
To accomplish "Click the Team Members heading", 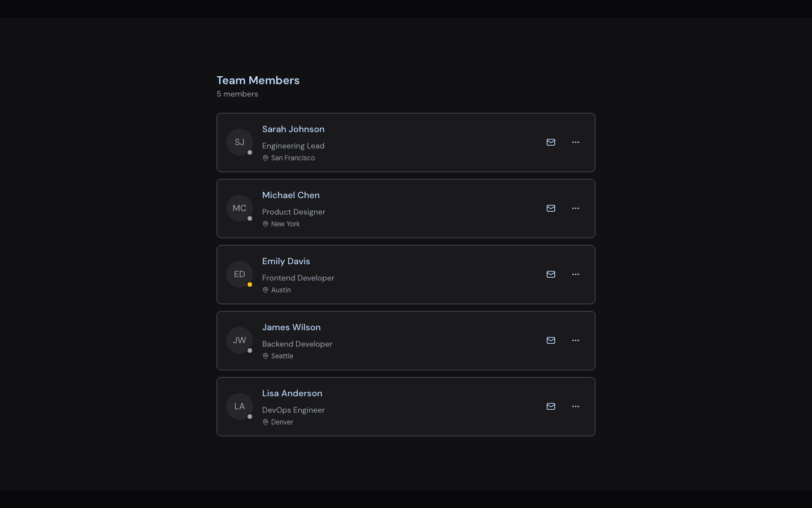I will pyautogui.click(x=258, y=80).
